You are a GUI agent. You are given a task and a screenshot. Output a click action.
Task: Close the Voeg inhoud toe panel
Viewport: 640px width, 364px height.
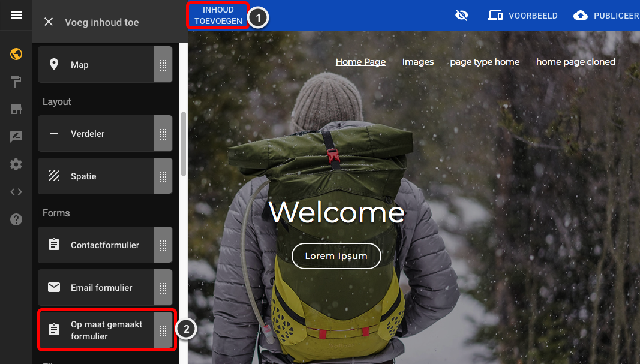point(49,22)
